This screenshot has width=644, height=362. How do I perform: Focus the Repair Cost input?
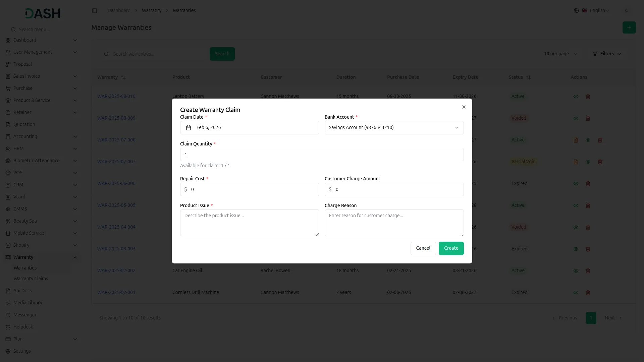point(250,189)
